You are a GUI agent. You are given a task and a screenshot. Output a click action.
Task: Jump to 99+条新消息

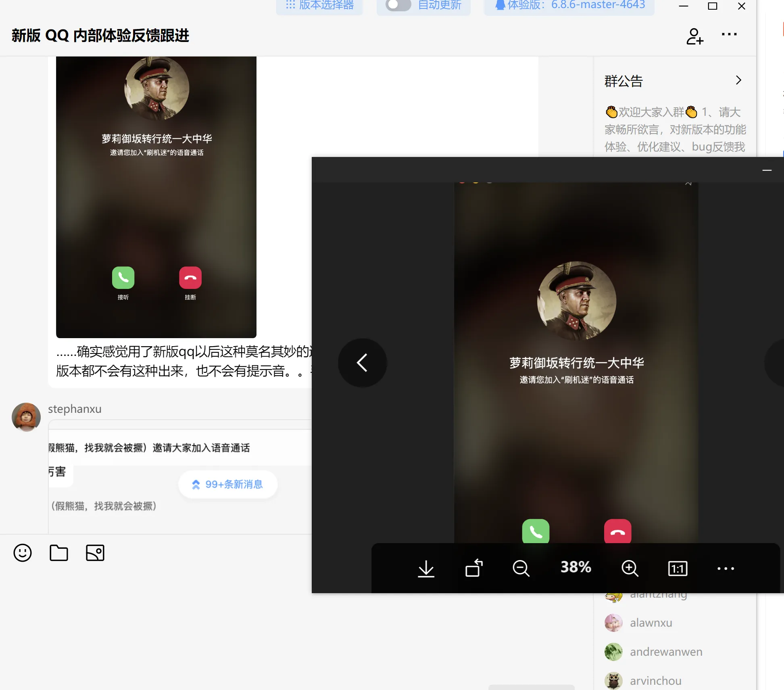(x=228, y=484)
